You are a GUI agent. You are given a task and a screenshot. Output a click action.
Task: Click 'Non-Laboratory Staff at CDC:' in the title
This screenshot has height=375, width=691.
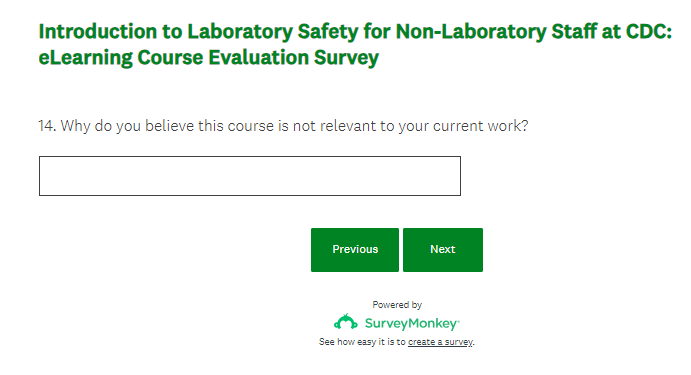point(534,32)
